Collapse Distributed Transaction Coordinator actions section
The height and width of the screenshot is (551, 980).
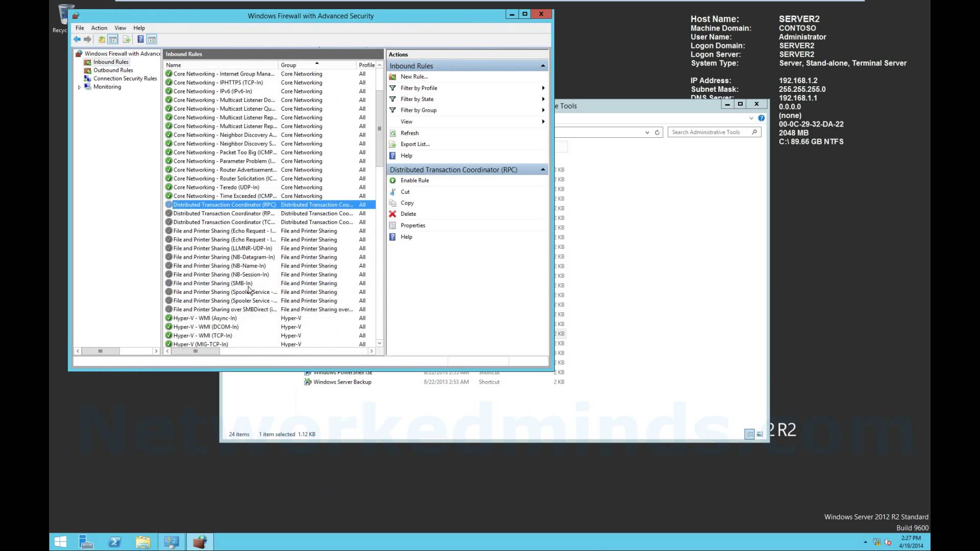[x=543, y=169]
